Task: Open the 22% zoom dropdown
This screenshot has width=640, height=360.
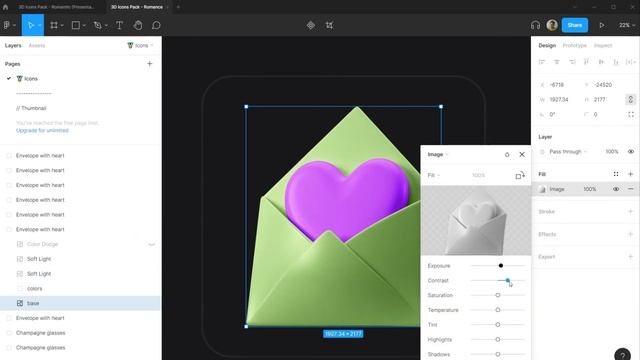Action: [627, 25]
